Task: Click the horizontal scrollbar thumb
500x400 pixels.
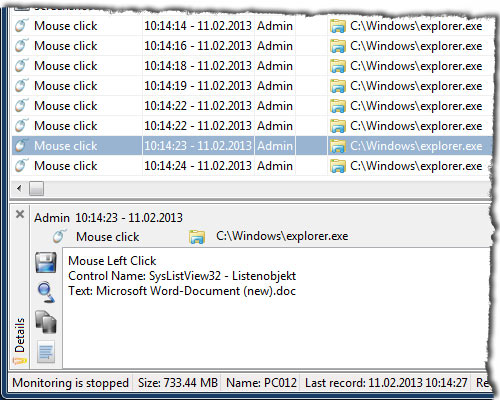Action: (x=36, y=188)
